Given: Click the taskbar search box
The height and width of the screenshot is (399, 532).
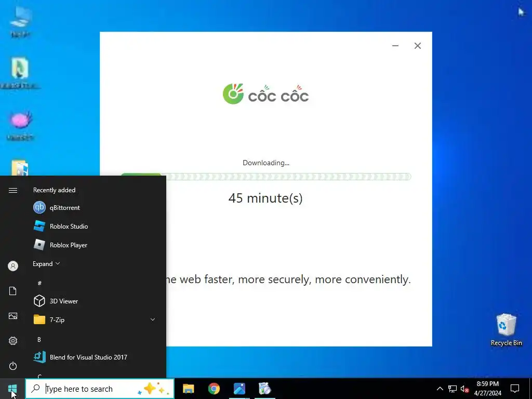Looking at the screenshot, I should tap(100, 389).
